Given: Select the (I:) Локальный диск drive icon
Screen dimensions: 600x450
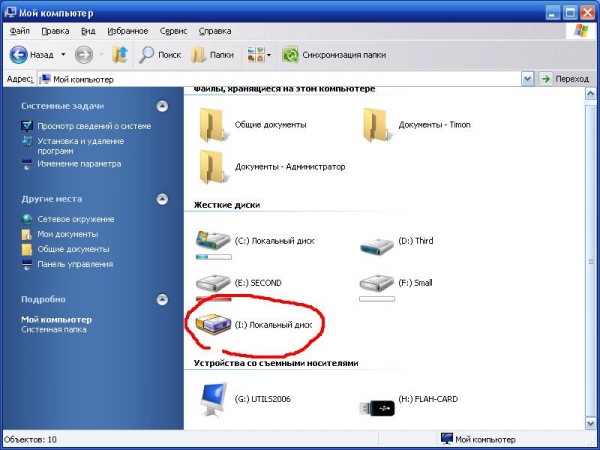Looking at the screenshot, I should (x=213, y=324).
